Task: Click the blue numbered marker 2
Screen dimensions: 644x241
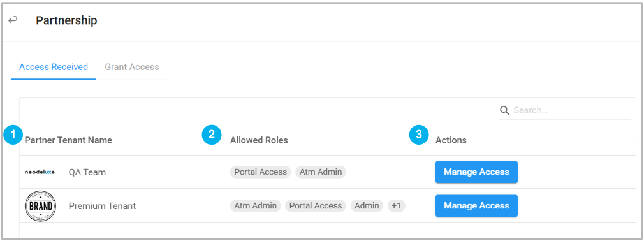Action: pyautogui.click(x=212, y=135)
